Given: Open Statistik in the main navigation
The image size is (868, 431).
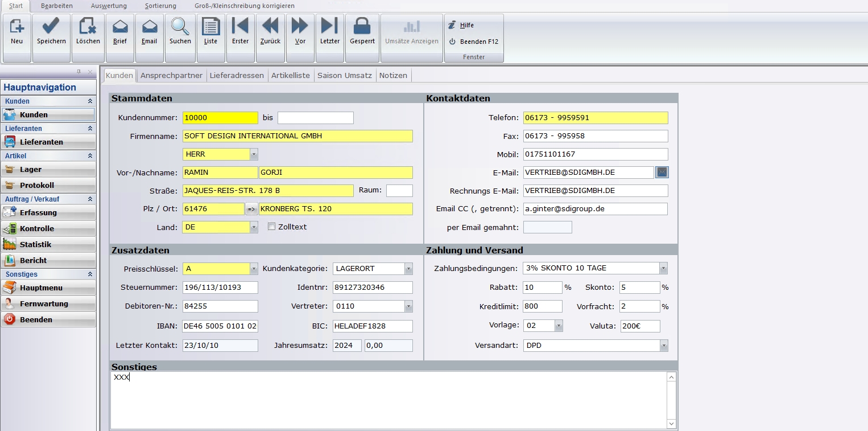Looking at the screenshot, I should click(x=35, y=244).
